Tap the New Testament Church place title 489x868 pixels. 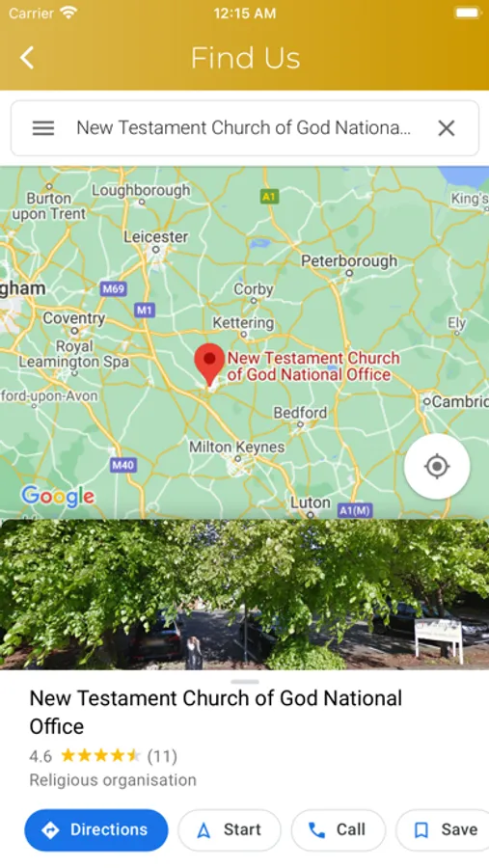(216, 712)
